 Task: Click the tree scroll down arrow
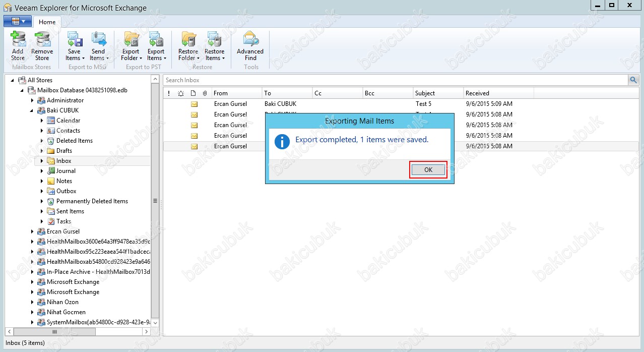click(x=155, y=323)
